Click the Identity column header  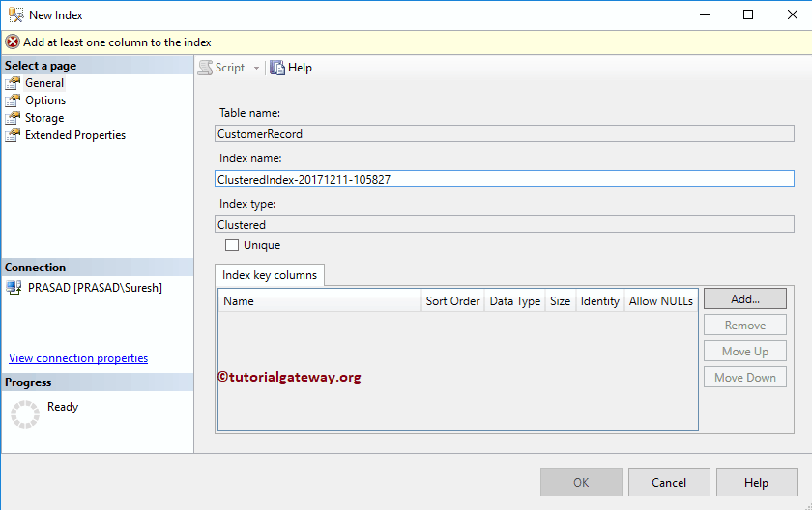coord(599,301)
